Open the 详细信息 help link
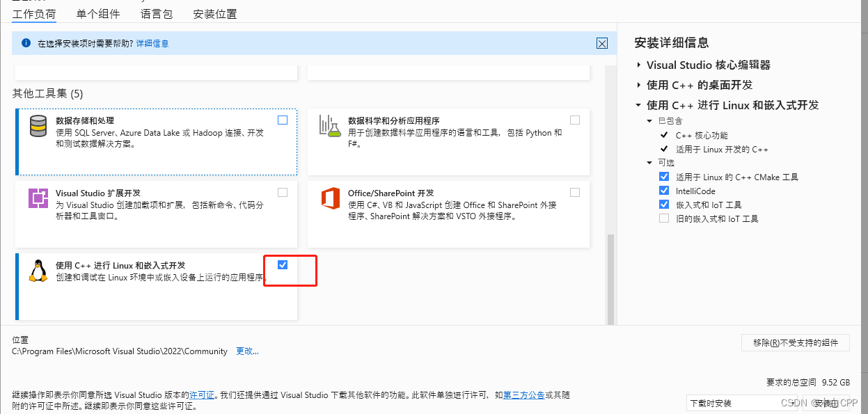The height and width of the screenshot is (414, 868). 152,43
